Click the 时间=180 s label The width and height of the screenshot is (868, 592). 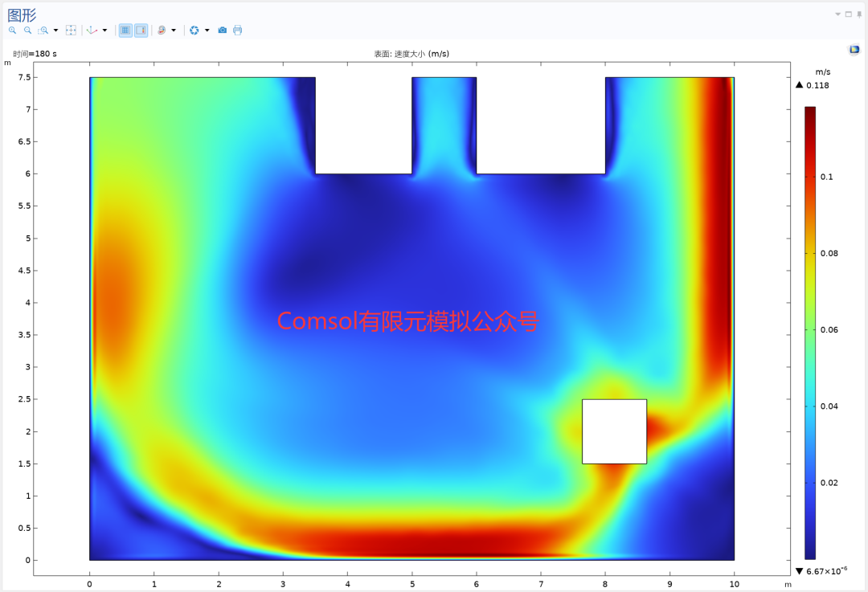click(35, 54)
